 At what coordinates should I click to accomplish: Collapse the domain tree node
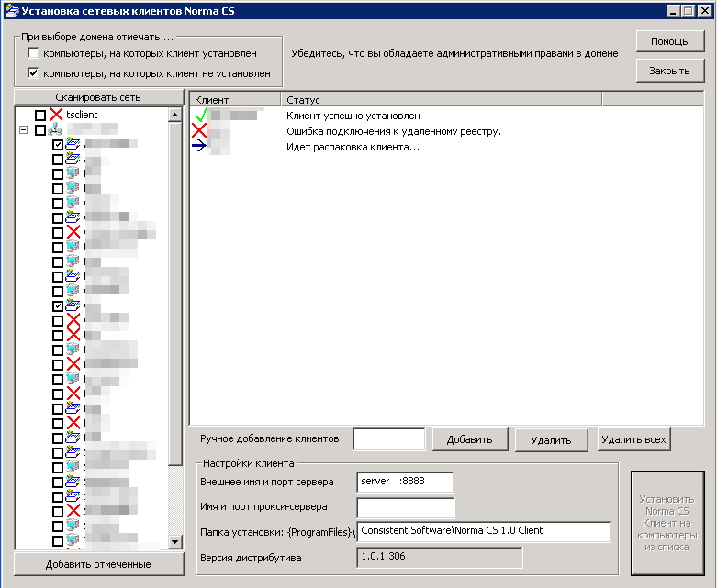(x=23, y=130)
